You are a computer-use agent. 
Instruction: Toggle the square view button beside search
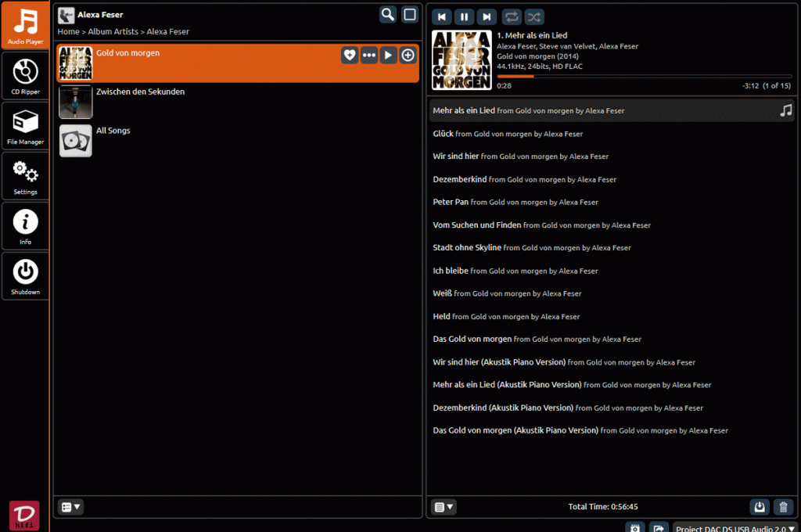[410, 14]
